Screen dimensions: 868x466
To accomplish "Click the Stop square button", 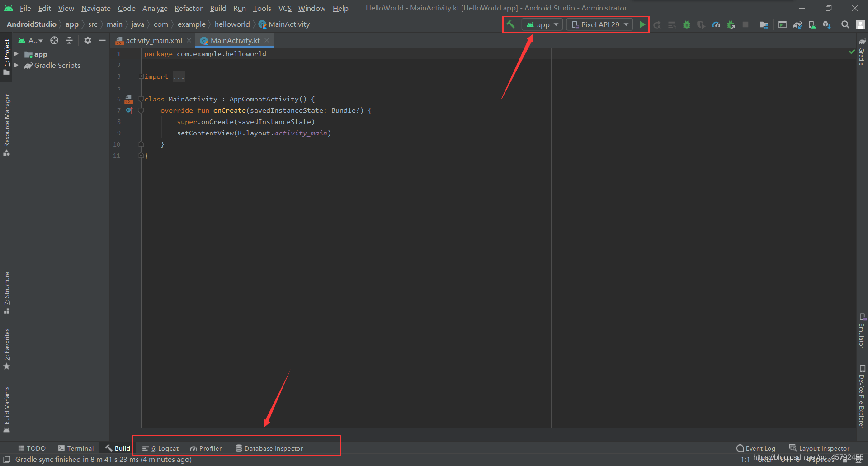I will tap(745, 24).
